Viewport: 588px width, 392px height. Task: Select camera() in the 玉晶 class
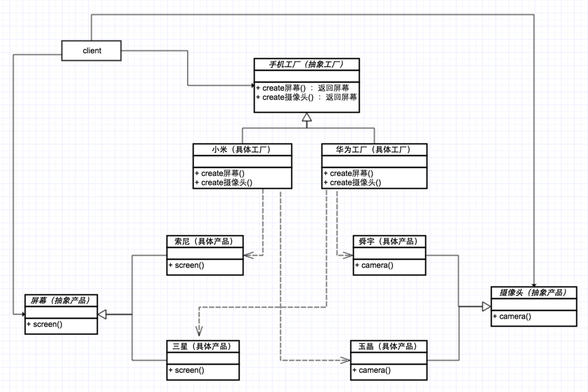pos(372,370)
